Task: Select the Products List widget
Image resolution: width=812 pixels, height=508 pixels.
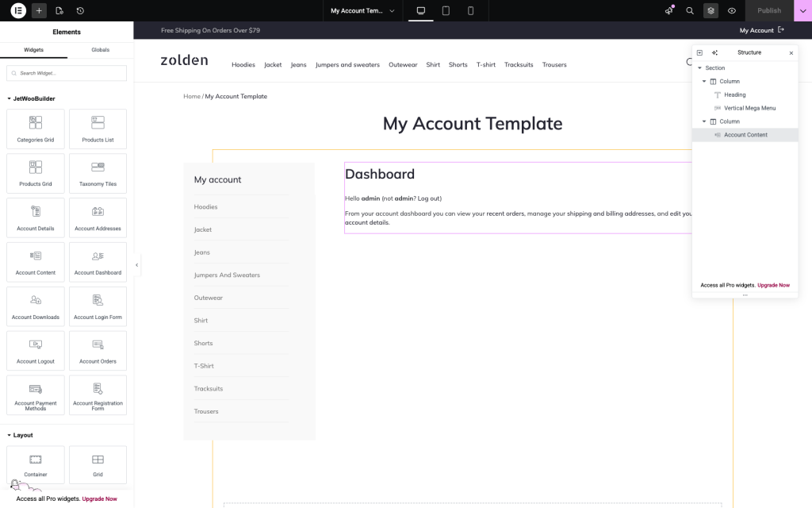Action: click(98, 129)
